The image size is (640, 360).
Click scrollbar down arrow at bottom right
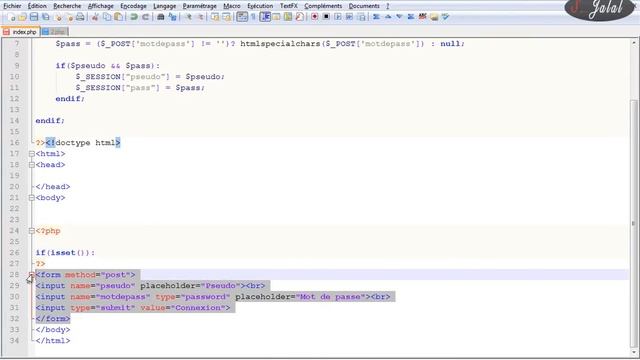coord(634,352)
